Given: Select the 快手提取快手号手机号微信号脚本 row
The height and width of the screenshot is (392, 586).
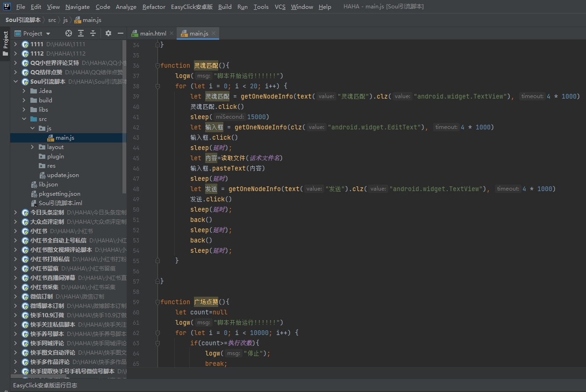Looking at the screenshot, I should (68, 371).
